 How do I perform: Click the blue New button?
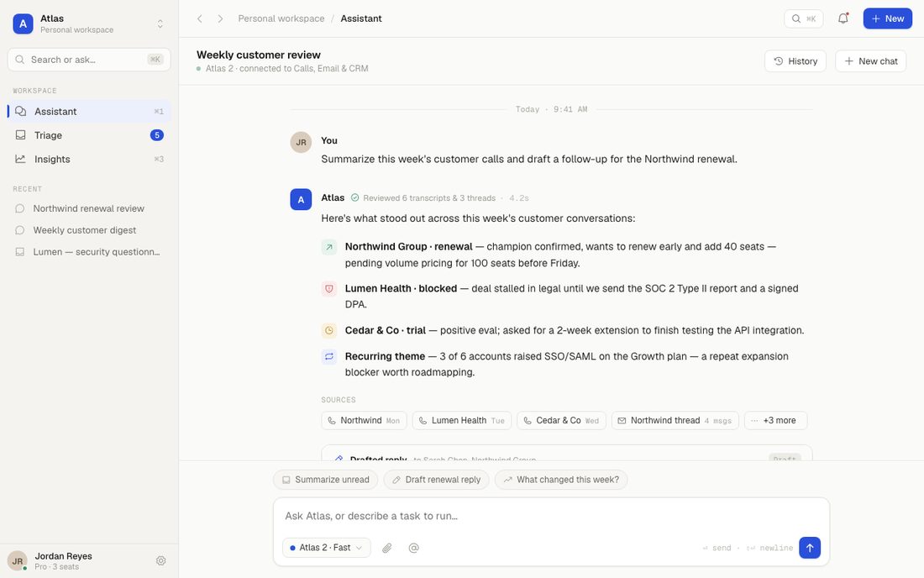(x=888, y=18)
